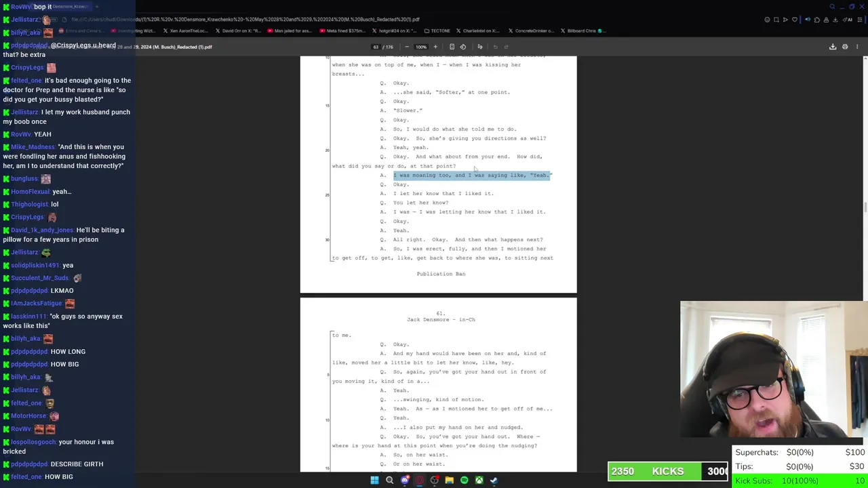Viewport: 868px width, 488px height.
Task: Click the AI assistant button in browser toolbar
Action: pyautogui.click(x=848, y=20)
